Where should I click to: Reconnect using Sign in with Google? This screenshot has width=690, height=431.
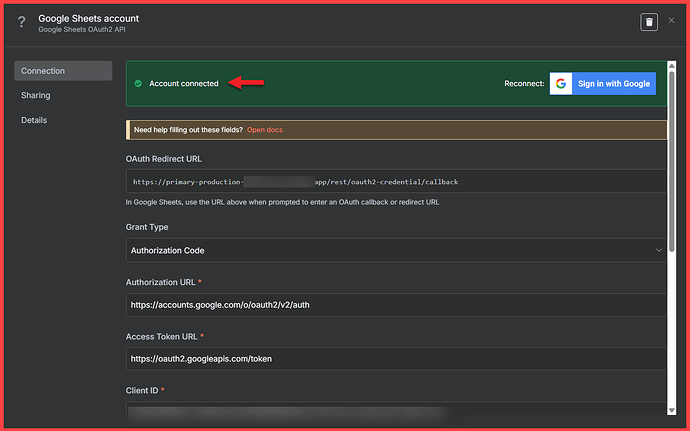click(602, 84)
